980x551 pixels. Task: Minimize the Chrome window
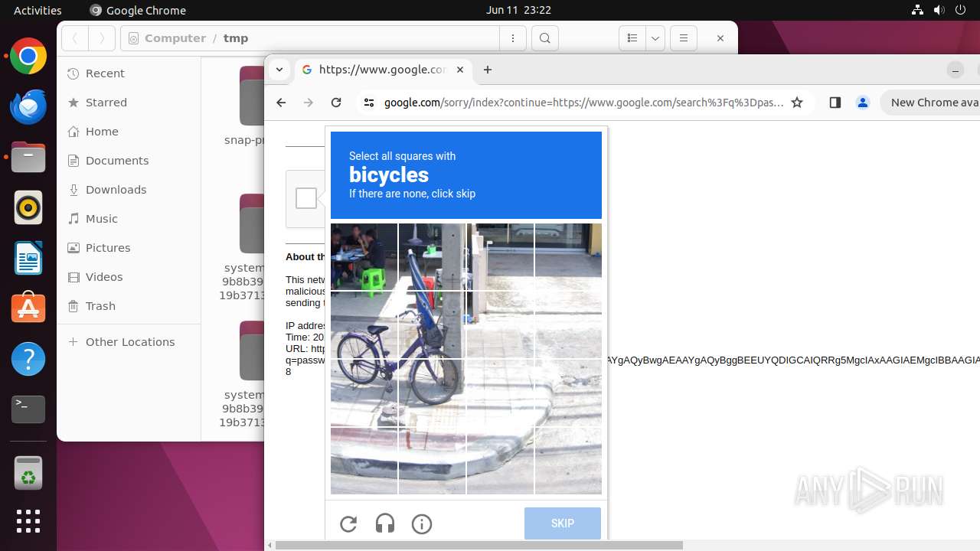pyautogui.click(x=955, y=70)
